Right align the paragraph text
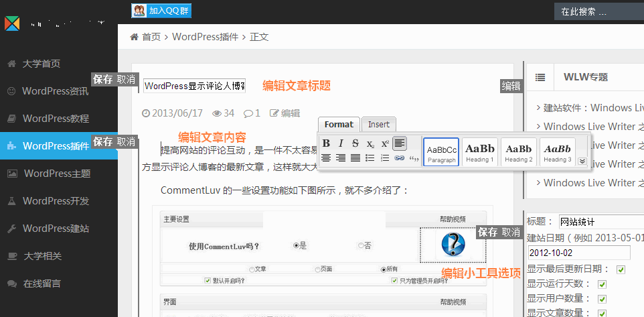 tap(341, 158)
